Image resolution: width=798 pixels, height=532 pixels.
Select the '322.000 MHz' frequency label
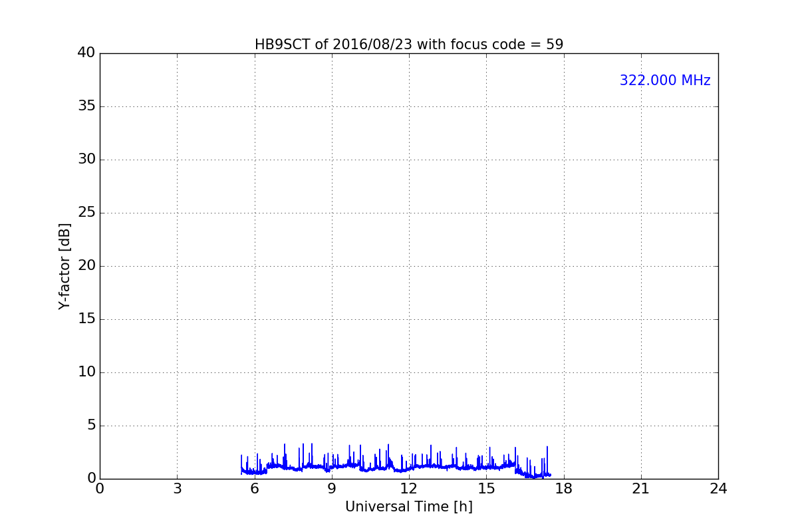pos(665,80)
